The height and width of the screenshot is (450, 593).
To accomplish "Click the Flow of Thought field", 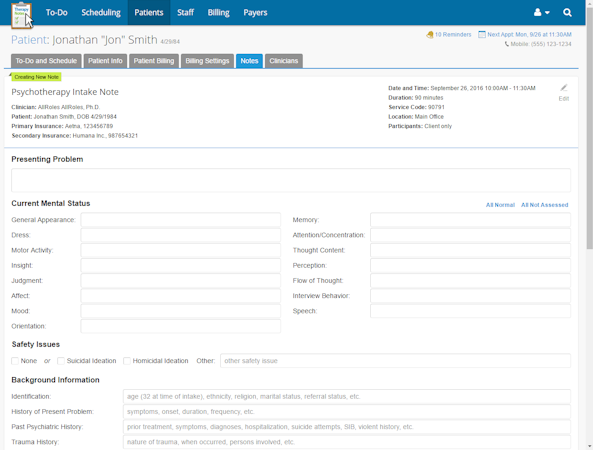I will 470,281.
